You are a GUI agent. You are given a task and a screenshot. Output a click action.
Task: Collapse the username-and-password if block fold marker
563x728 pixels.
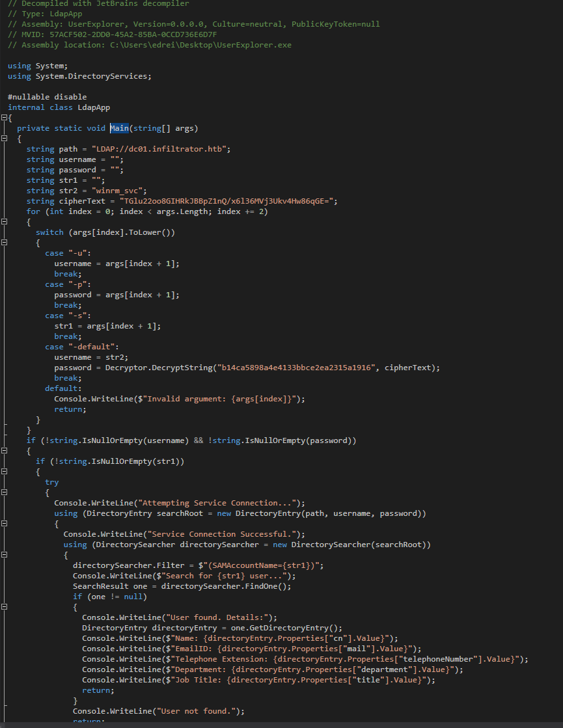(4, 450)
